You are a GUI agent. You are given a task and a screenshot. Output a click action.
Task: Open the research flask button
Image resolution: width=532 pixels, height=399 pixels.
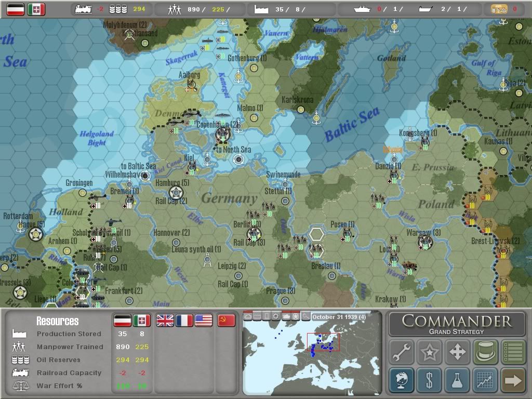pos(457,380)
